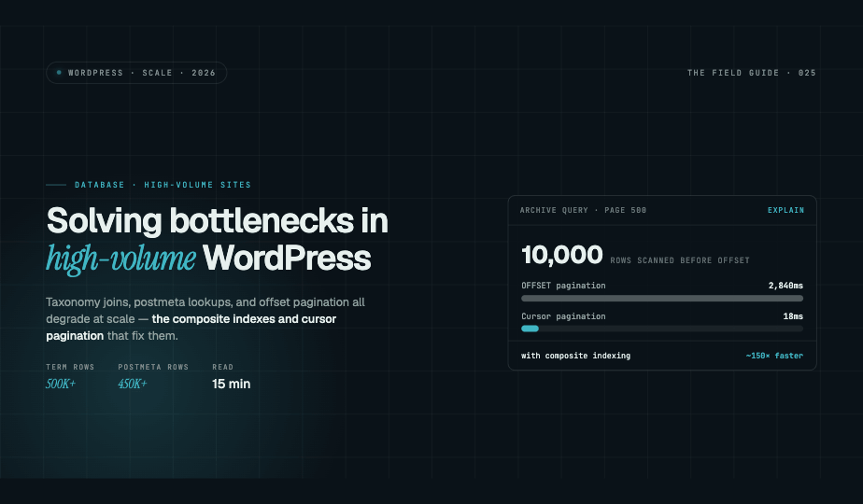Click the '10,000' figure

point(562,255)
